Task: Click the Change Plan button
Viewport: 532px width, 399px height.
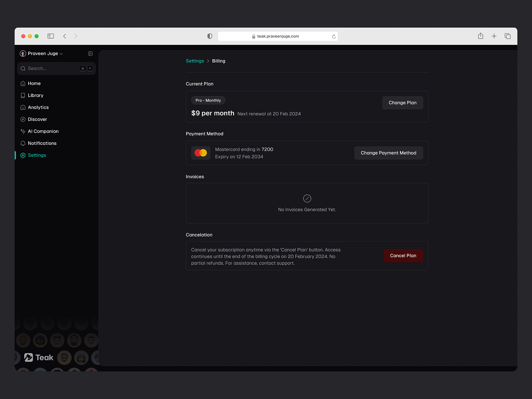Action: 402,102
